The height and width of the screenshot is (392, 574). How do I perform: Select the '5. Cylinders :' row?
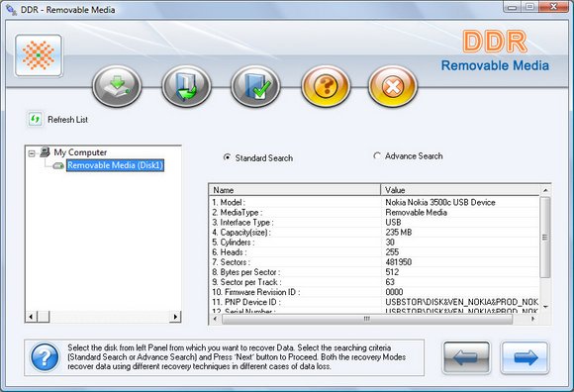point(374,243)
